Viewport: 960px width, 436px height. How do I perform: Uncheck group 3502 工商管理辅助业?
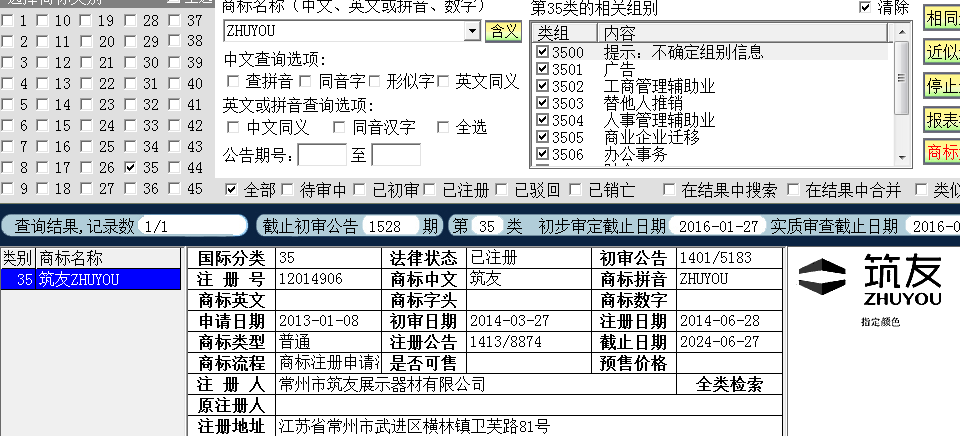[542, 86]
